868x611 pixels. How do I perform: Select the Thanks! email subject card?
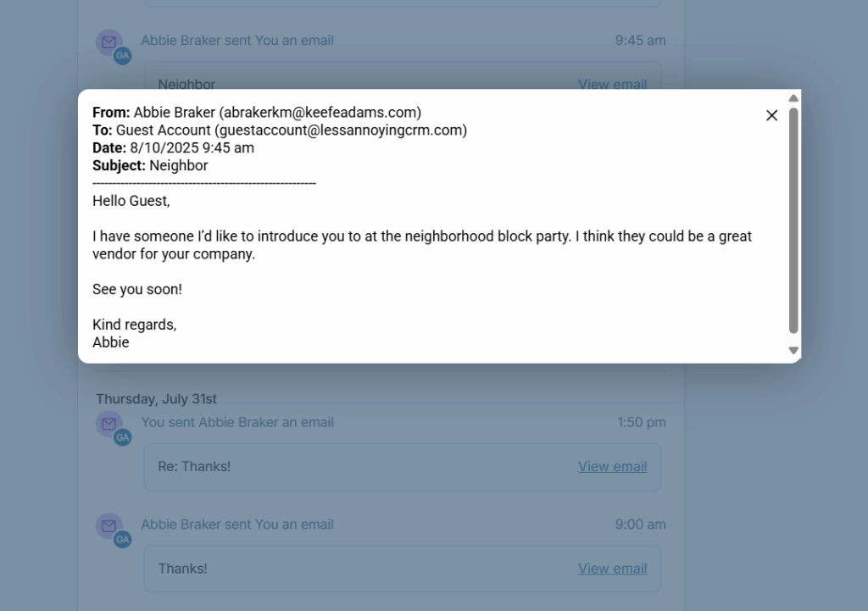coord(182,569)
